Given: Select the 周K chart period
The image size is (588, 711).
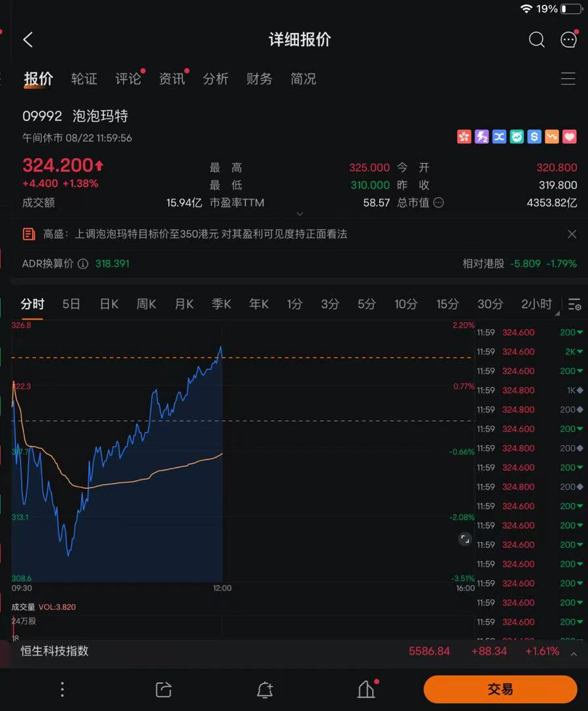Looking at the screenshot, I should pyautogui.click(x=146, y=304).
